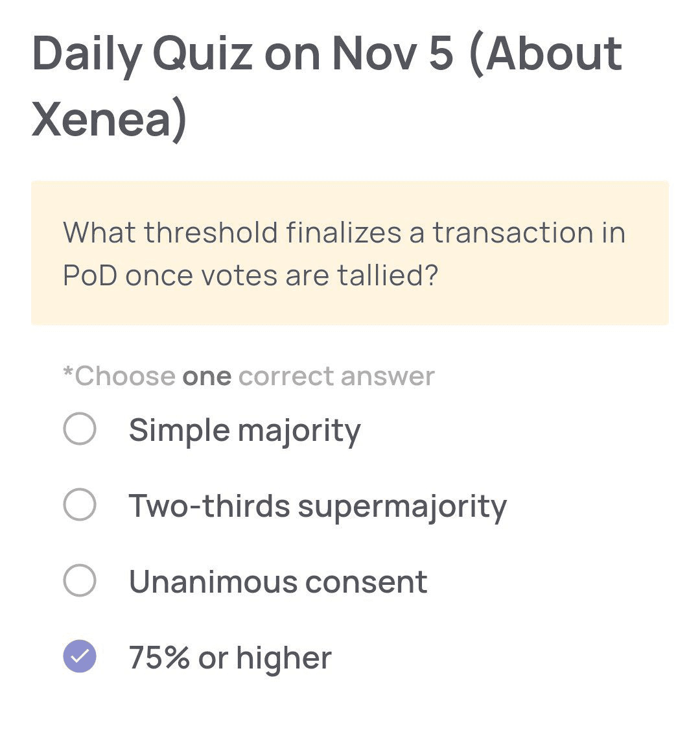
Task: Click the bold word "one" in the hint
Action: tap(207, 377)
